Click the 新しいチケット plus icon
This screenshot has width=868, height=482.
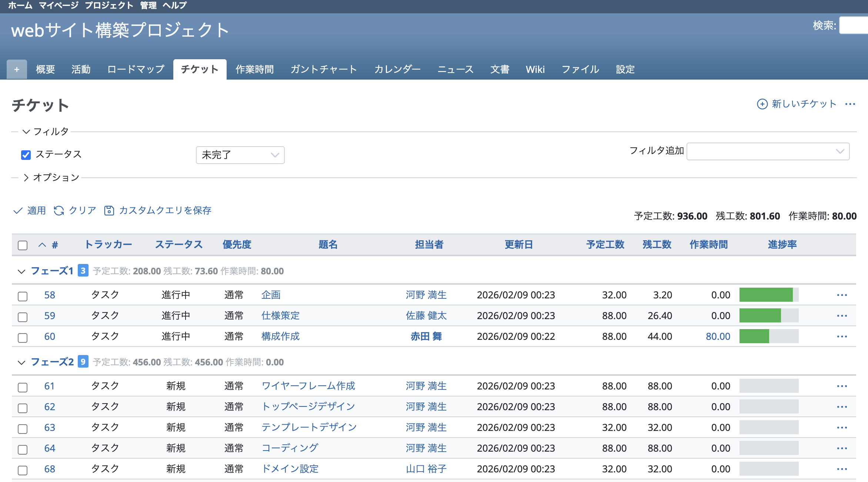(x=762, y=104)
